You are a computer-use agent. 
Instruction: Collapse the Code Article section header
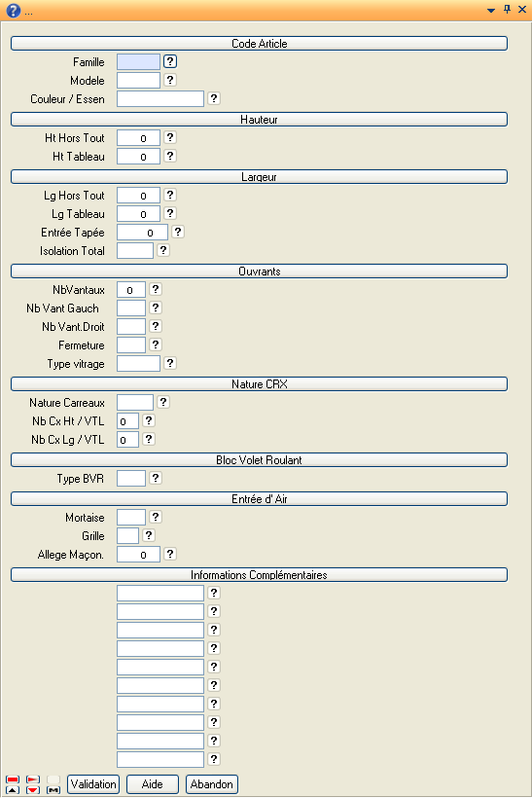click(259, 43)
